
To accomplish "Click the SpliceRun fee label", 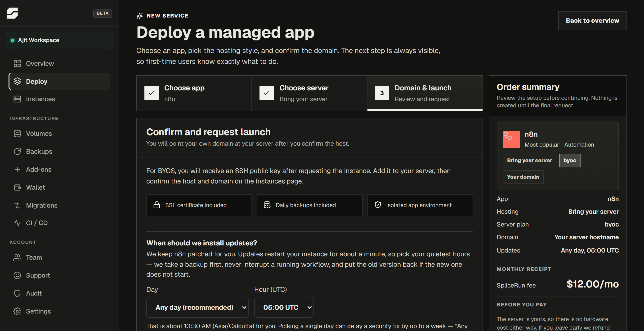I will [516, 285].
